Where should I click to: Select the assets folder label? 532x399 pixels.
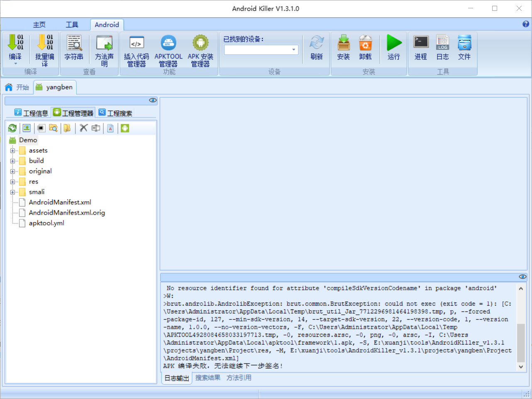tap(38, 150)
